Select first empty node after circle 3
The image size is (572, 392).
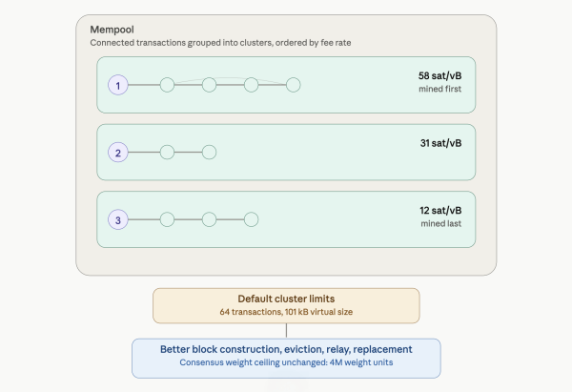tap(168, 219)
